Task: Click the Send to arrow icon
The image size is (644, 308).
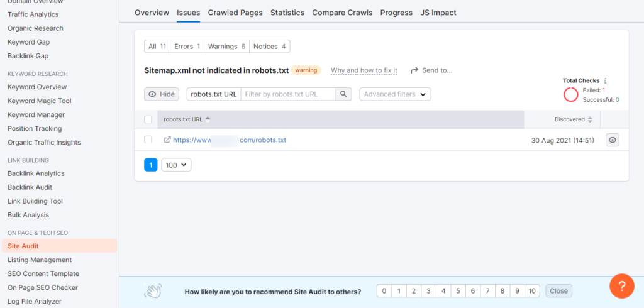Action: pyautogui.click(x=414, y=70)
